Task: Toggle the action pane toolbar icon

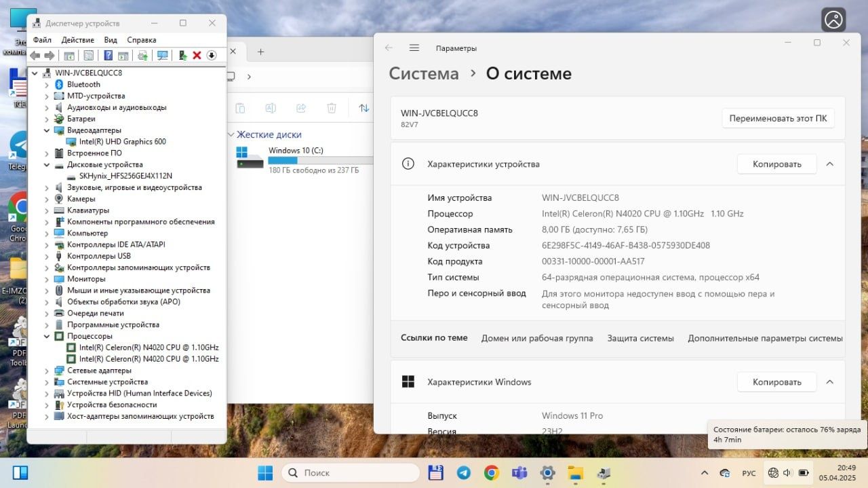Action: point(123,56)
